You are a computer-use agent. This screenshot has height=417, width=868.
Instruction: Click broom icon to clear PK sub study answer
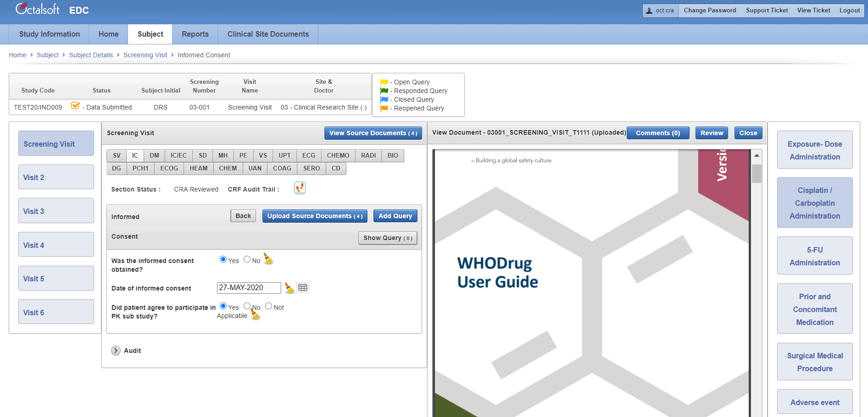[x=255, y=314]
